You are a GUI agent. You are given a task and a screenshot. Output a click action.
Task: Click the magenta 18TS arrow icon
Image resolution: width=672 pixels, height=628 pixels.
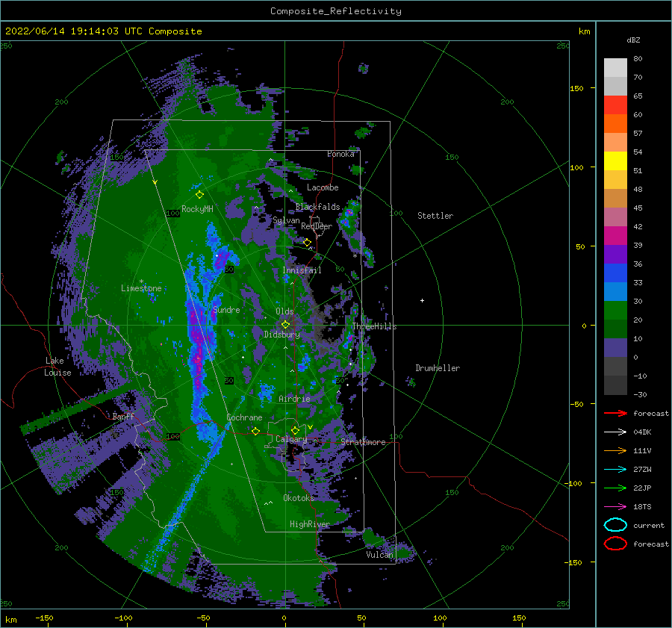(615, 507)
